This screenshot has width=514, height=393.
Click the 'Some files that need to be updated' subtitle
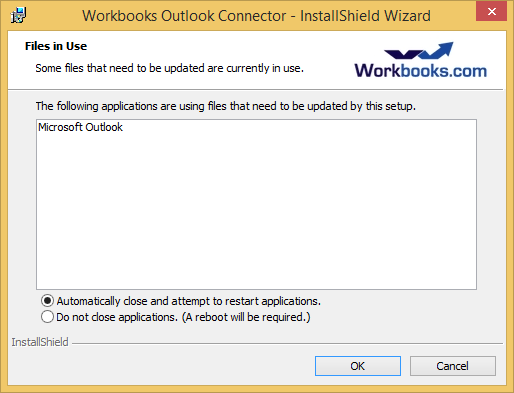[169, 68]
